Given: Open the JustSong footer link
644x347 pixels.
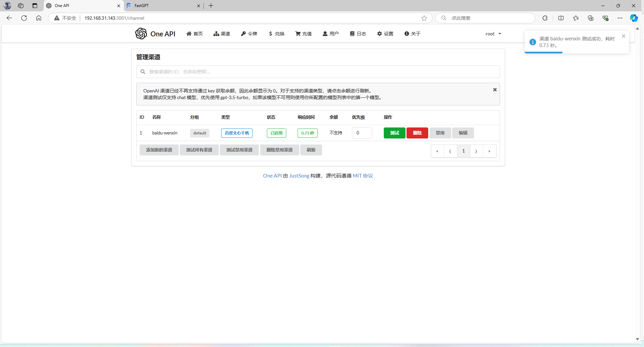Looking at the screenshot, I should click(299, 176).
